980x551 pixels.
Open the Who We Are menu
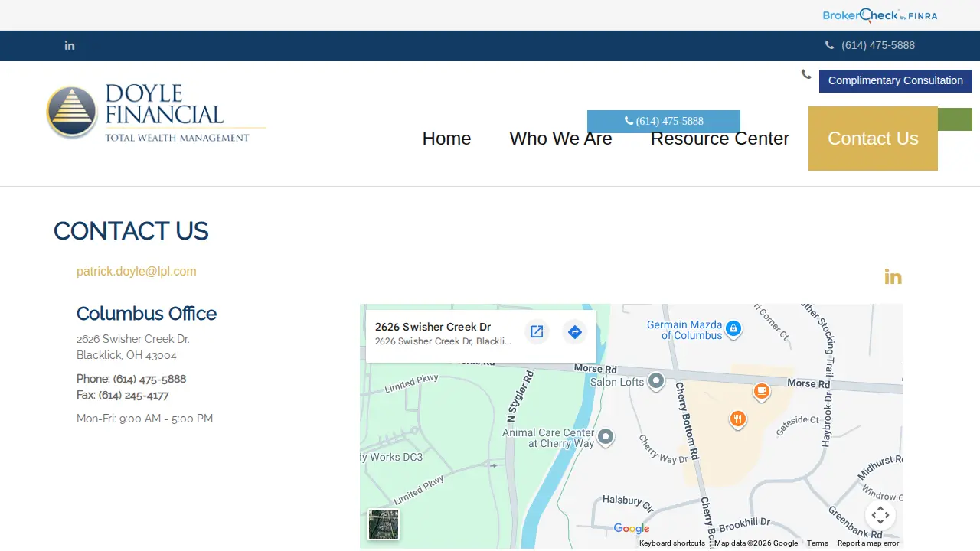[x=560, y=139]
